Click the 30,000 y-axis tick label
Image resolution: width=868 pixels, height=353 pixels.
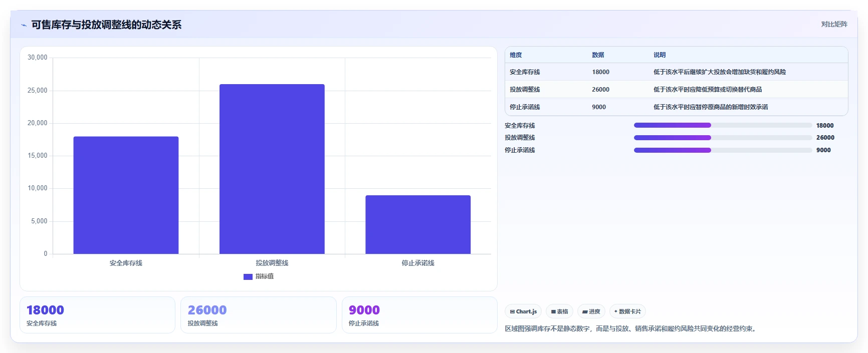(37, 58)
